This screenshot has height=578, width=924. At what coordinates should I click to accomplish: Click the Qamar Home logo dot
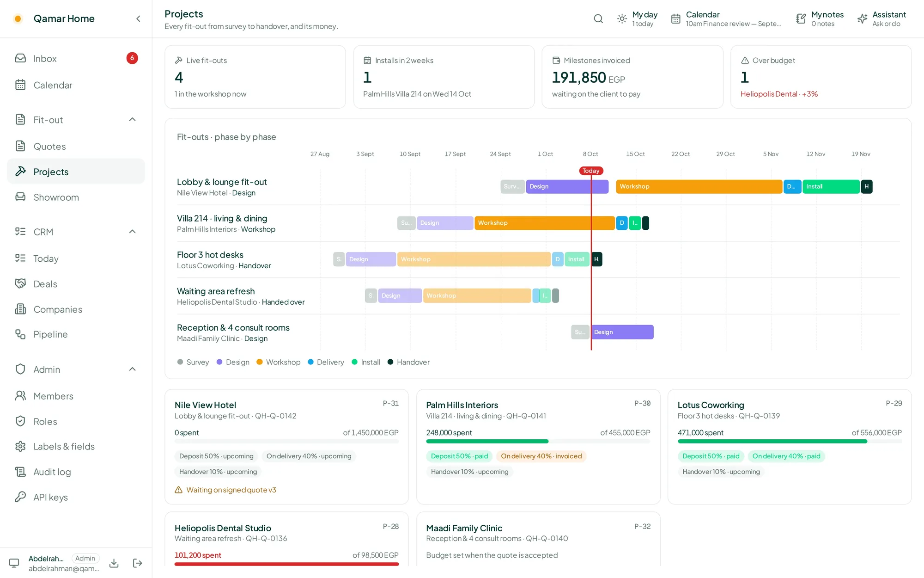[18, 18]
